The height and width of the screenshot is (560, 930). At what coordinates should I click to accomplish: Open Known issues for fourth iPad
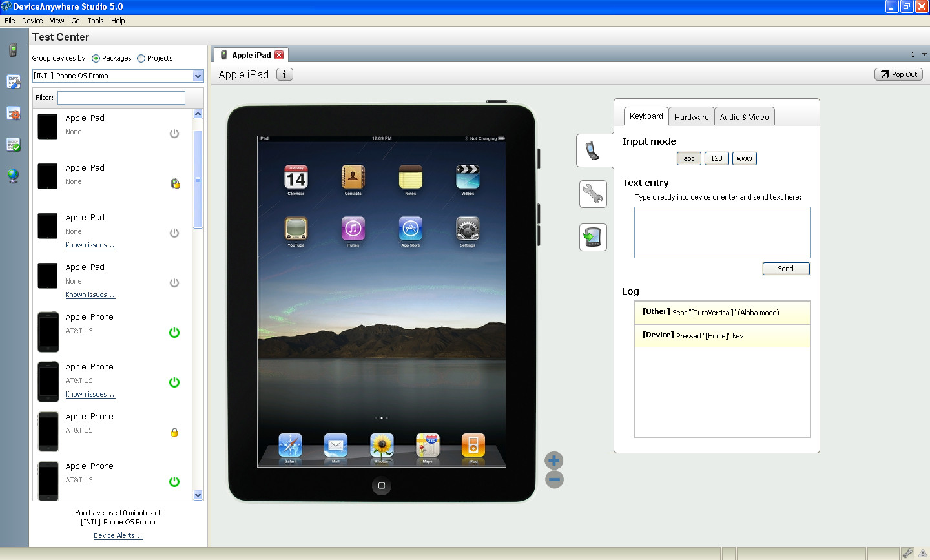[90, 295]
